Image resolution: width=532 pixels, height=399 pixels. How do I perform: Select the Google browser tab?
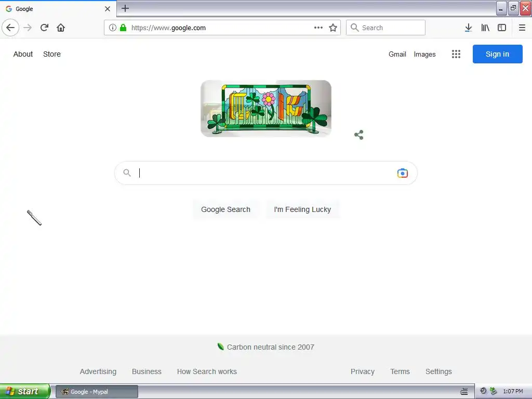tap(58, 9)
